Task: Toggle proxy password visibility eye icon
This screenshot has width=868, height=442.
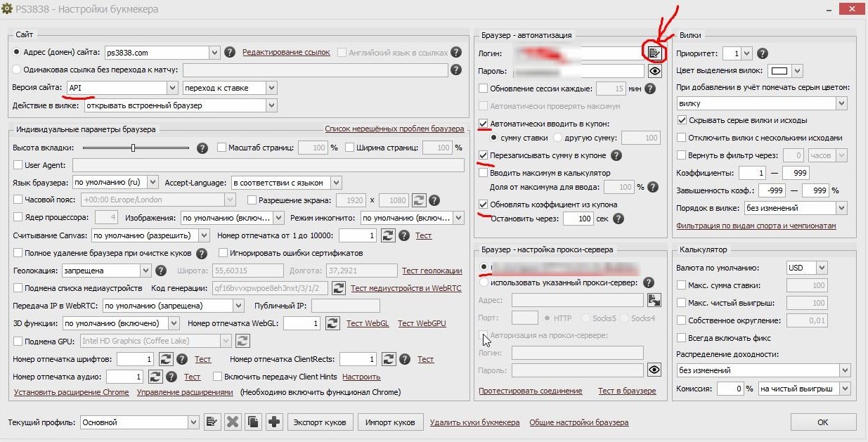Action: (x=655, y=370)
